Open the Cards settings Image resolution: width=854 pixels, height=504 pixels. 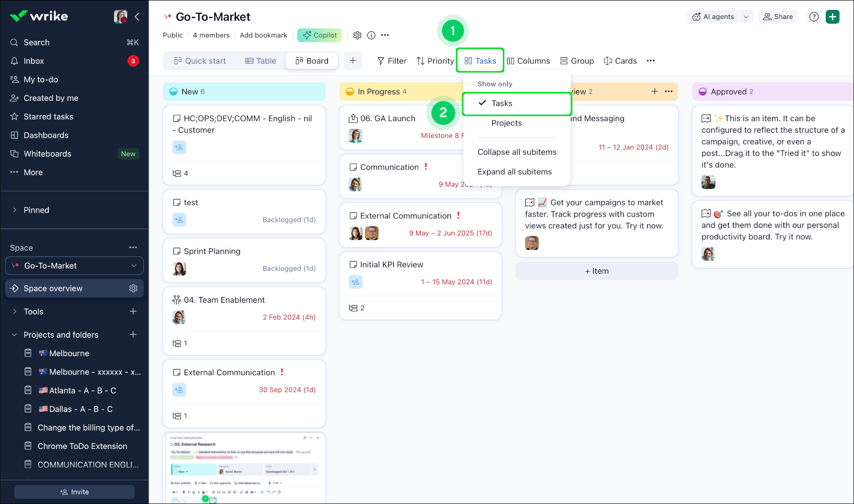coord(620,61)
